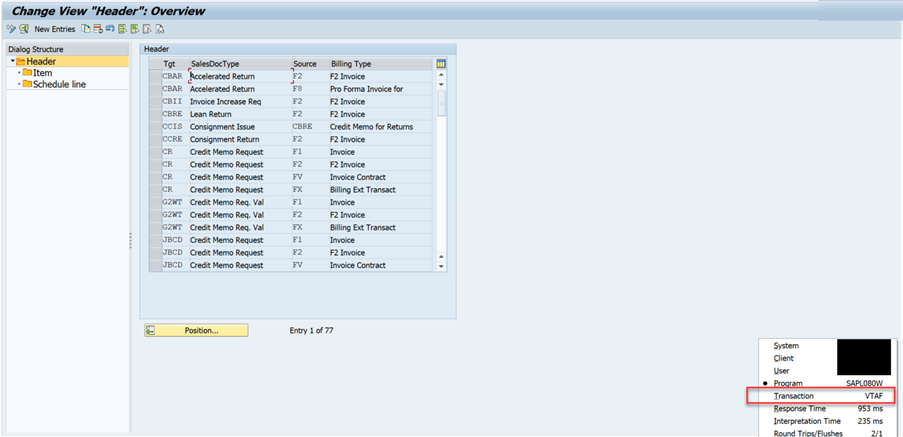The width and height of the screenshot is (903, 437).
Task: Click the Select Block icon in toolbar
Action: click(134, 29)
